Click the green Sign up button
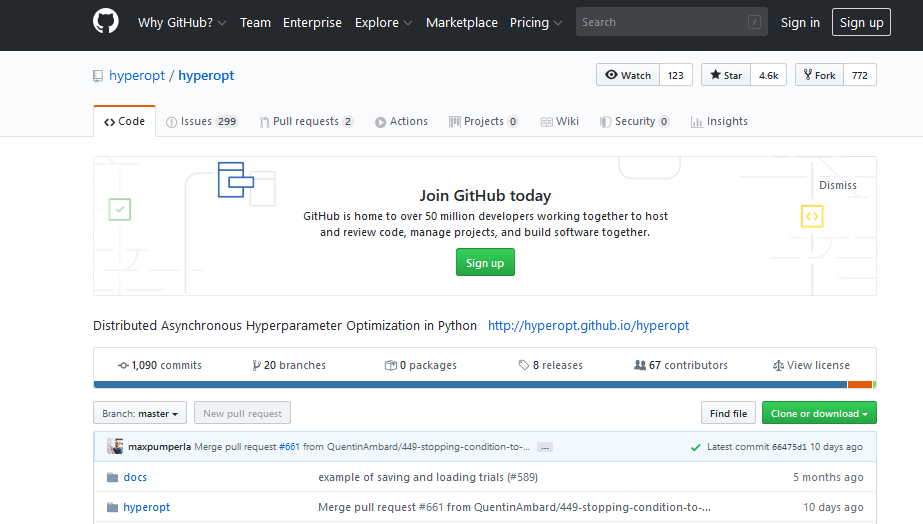 tap(485, 263)
